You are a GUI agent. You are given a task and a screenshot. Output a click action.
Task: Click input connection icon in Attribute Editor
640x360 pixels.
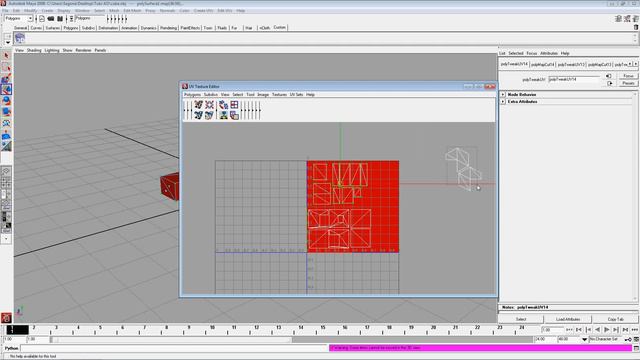click(x=609, y=76)
